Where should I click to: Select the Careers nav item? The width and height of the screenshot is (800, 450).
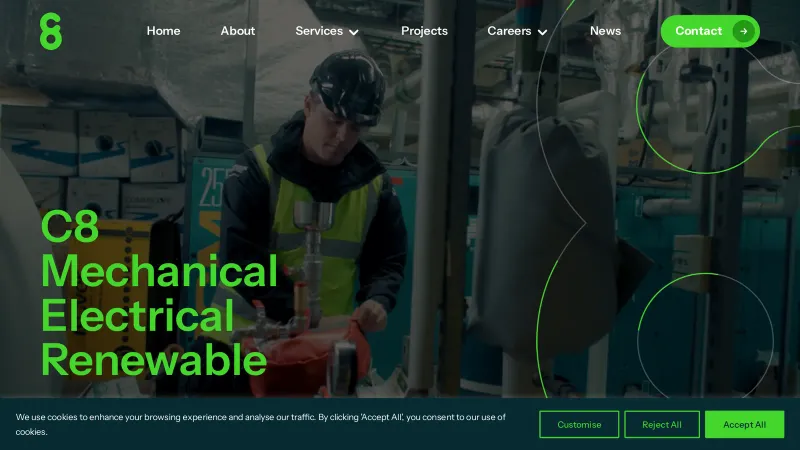pyautogui.click(x=509, y=31)
